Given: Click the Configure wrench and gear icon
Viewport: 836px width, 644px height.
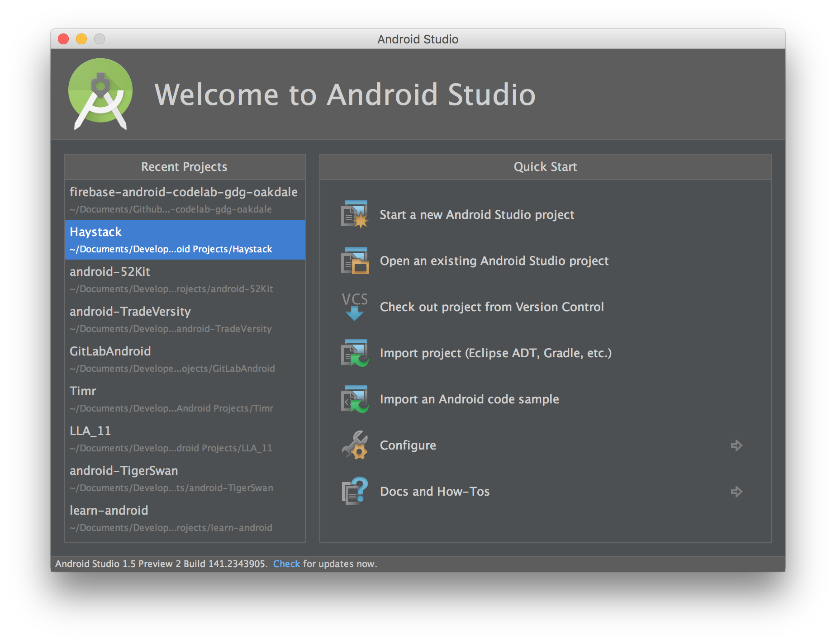Looking at the screenshot, I should tap(355, 445).
